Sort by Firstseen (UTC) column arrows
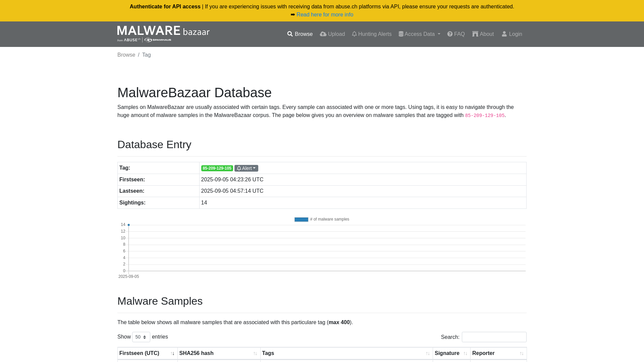The height and width of the screenshot is (362, 644). click(173, 354)
